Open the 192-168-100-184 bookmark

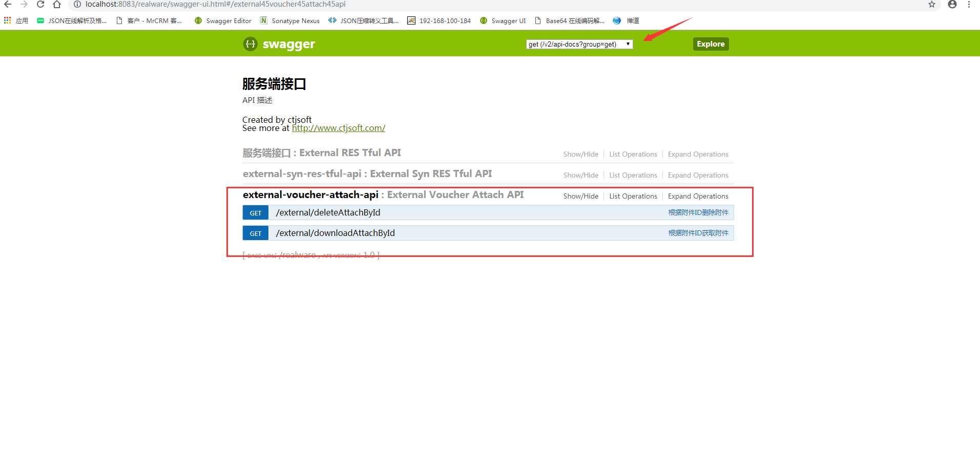439,20
